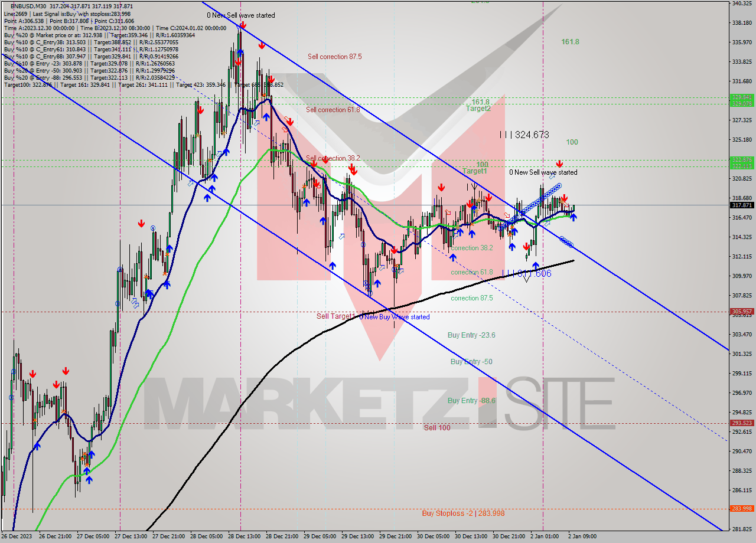Click the 333.825 price axis label

(x=742, y=62)
